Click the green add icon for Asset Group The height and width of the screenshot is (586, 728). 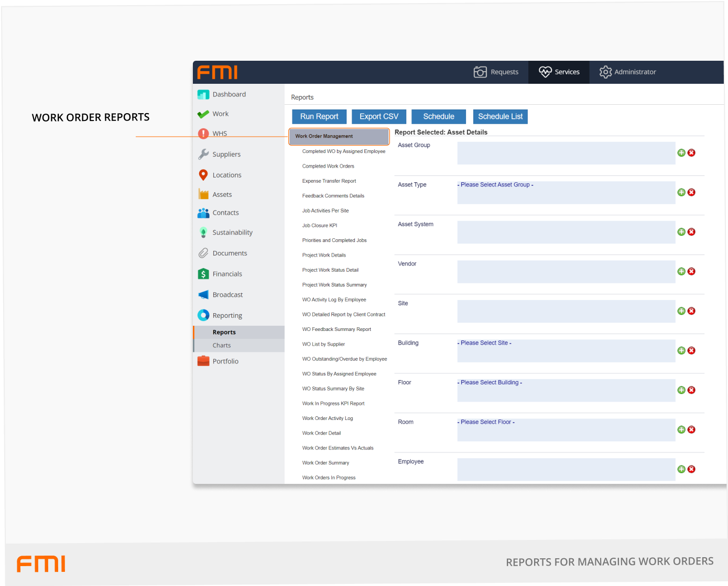[681, 153]
